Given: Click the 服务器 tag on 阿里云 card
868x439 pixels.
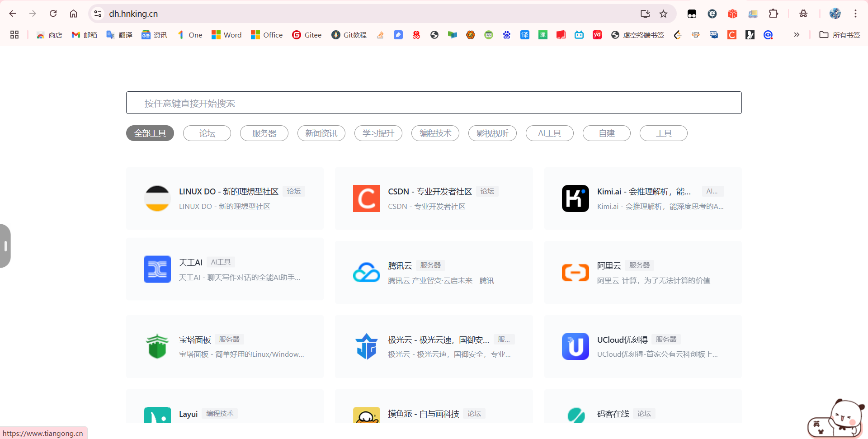Looking at the screenshot, I should pyautogui.click(x=639, y=265).
